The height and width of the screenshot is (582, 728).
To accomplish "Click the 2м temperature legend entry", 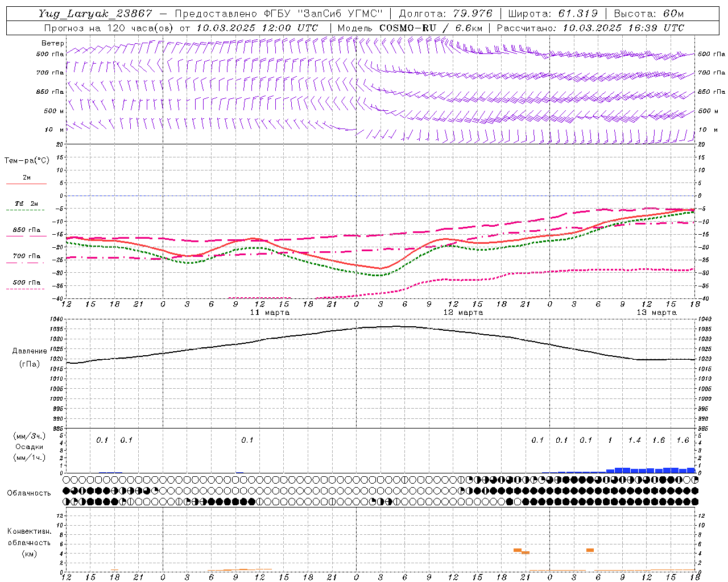I will coord(26,178).
